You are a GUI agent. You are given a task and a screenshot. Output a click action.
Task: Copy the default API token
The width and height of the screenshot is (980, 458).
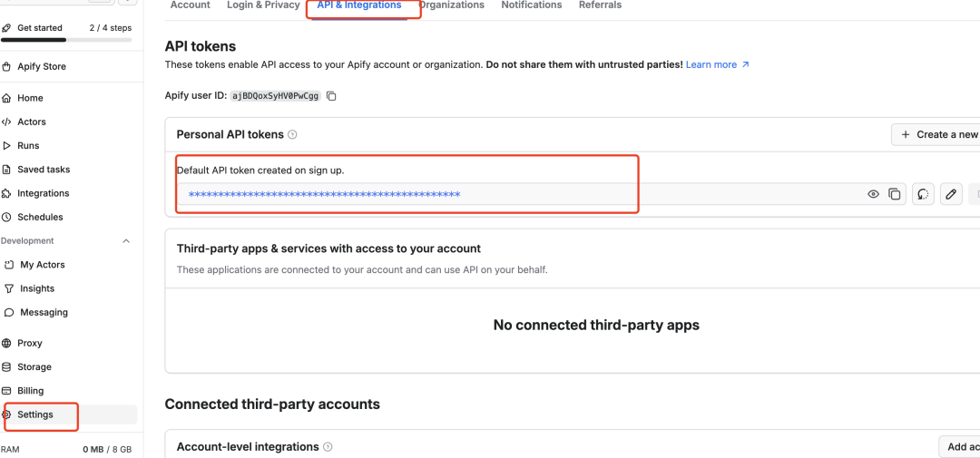click(895, 194)
